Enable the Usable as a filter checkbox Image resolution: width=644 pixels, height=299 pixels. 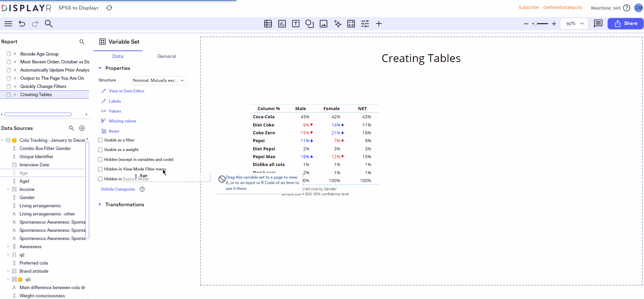pyautogui.click(x=100, y=140)
